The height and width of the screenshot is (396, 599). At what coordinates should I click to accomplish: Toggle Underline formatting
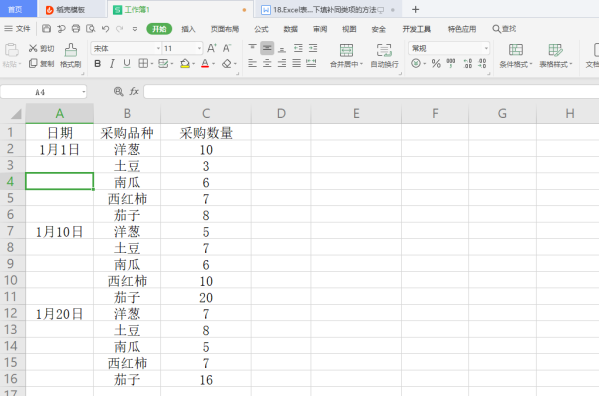[127, 63]
